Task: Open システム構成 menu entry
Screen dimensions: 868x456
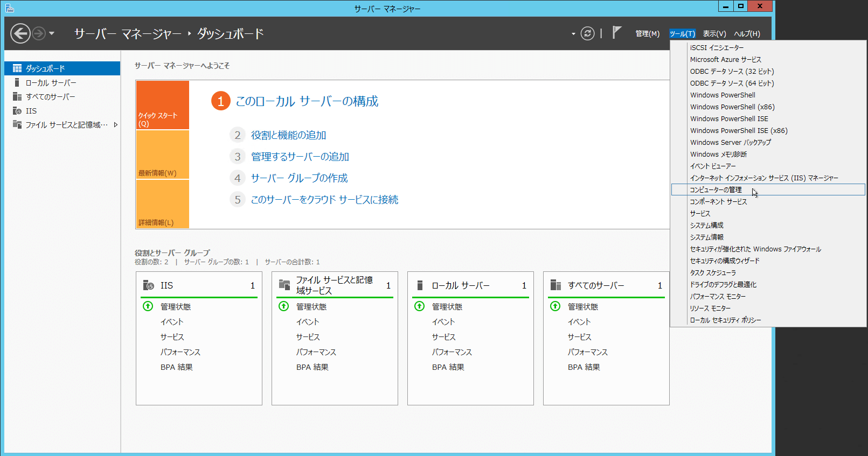Action: [x=768, y=225]
